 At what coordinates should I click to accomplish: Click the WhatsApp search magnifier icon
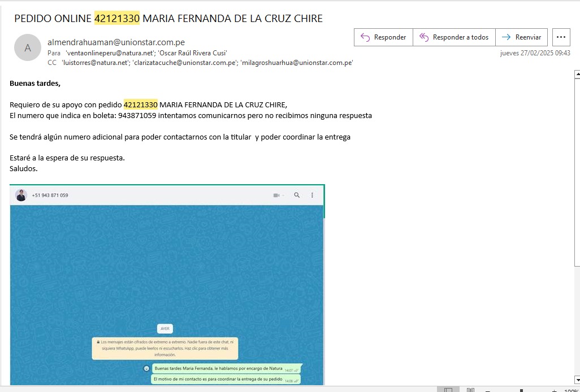point(297,195)
